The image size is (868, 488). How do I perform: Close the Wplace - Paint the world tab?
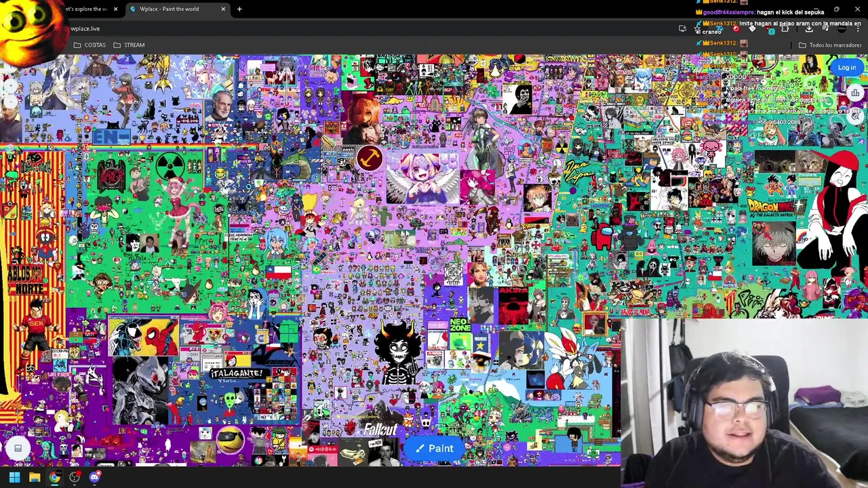coord(223,9)
